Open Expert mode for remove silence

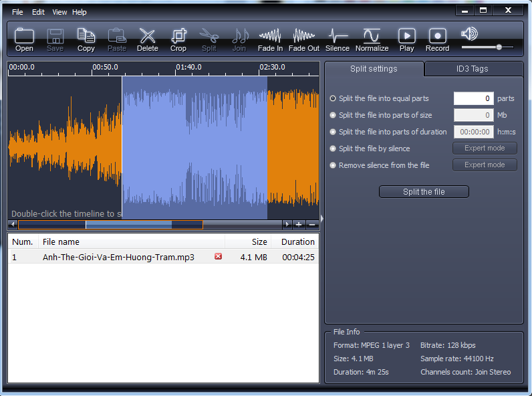(x=485, y=165)
